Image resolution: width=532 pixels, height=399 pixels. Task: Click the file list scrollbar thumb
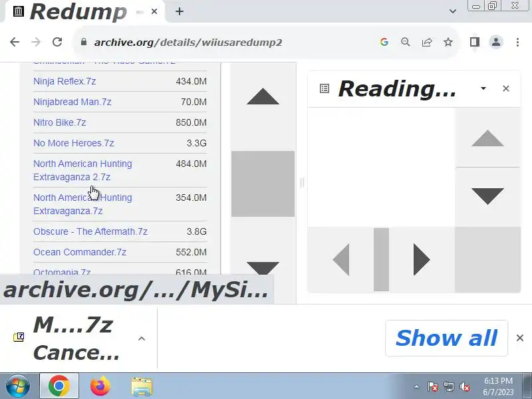coord(263,184)
